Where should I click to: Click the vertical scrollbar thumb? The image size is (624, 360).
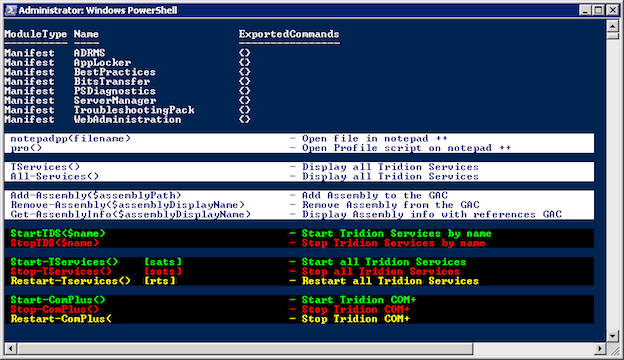pyautogui.click(x=612, y=36)
